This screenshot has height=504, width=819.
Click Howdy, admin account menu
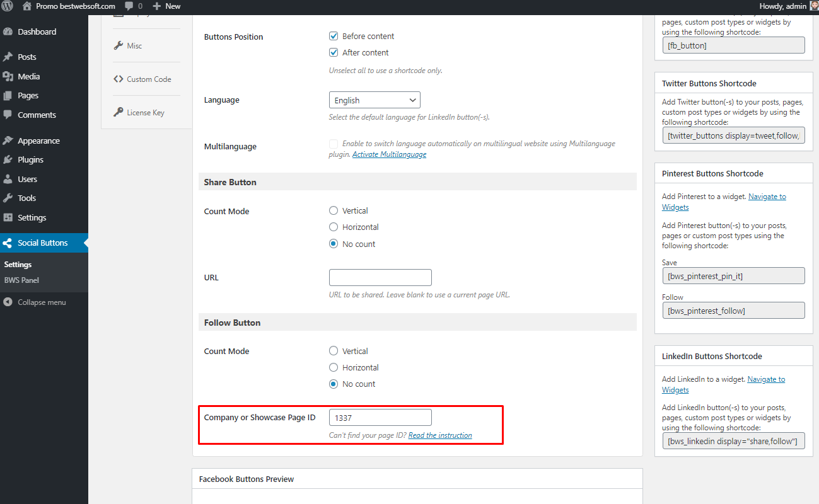[x=789, y=6]
